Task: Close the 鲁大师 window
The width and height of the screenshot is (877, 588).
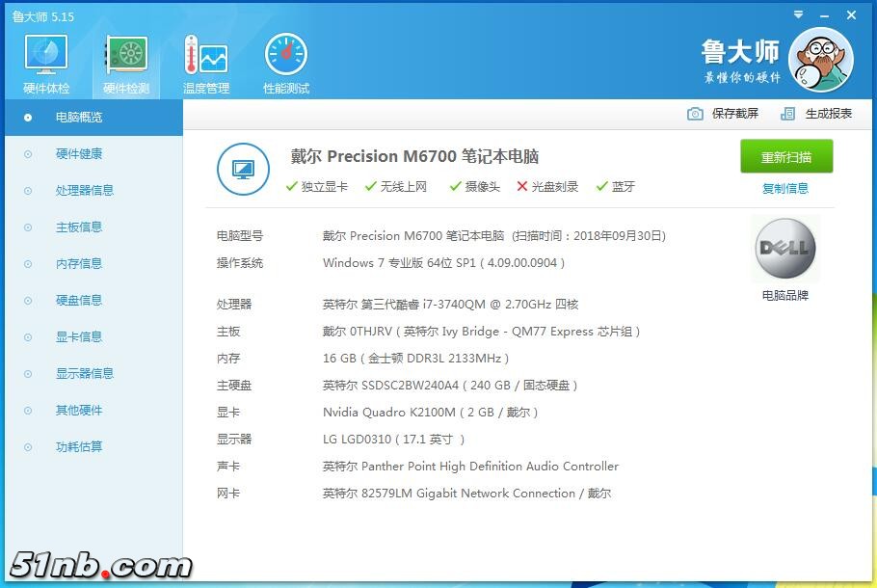Action: click(851, 15)
